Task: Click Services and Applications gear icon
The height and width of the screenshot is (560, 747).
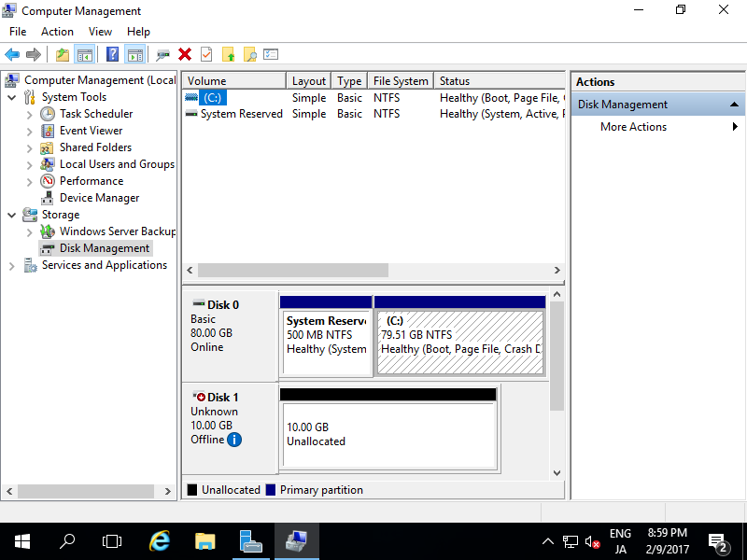Action: [x=30, y=265]
